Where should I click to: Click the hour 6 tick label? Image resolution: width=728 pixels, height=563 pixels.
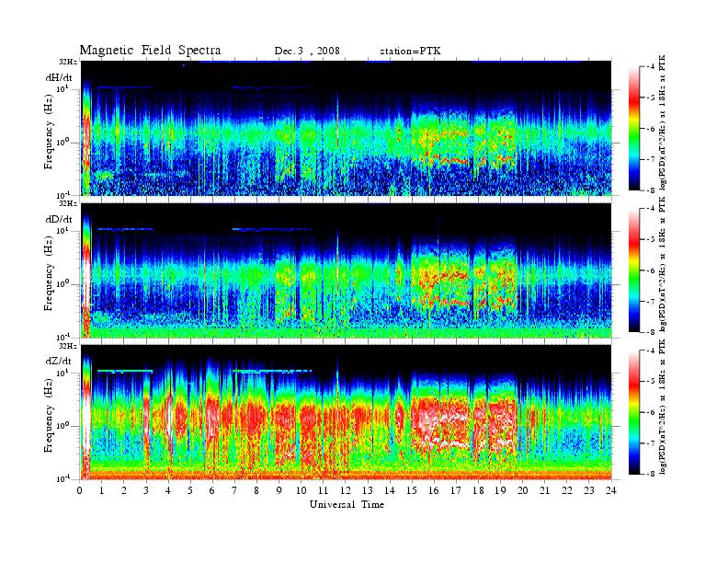212,490
